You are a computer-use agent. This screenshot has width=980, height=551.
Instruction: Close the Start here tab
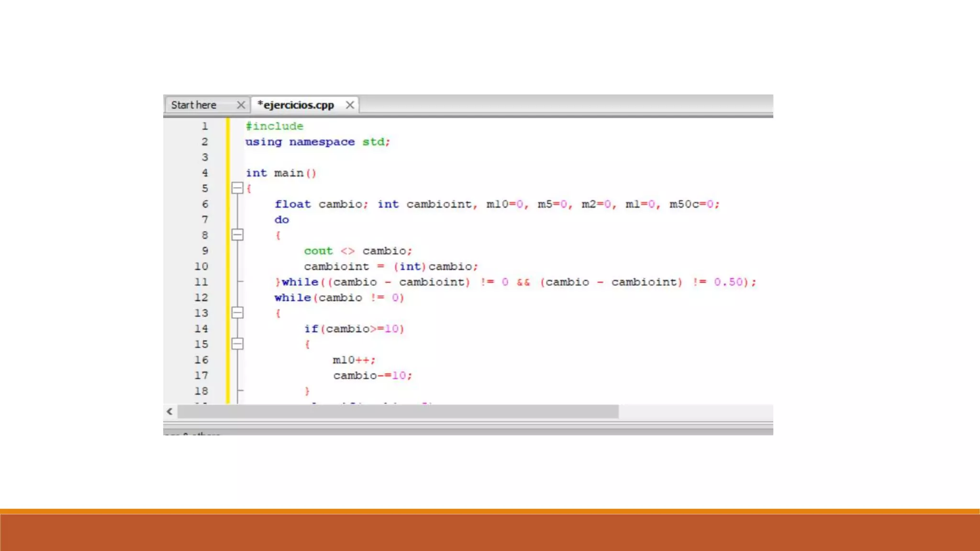(241, 105)
